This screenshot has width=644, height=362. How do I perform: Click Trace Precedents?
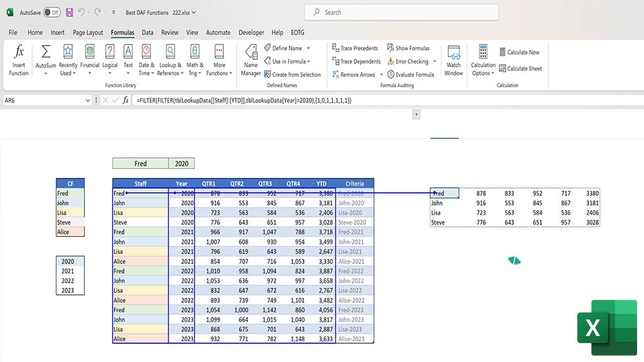[355, 48]
